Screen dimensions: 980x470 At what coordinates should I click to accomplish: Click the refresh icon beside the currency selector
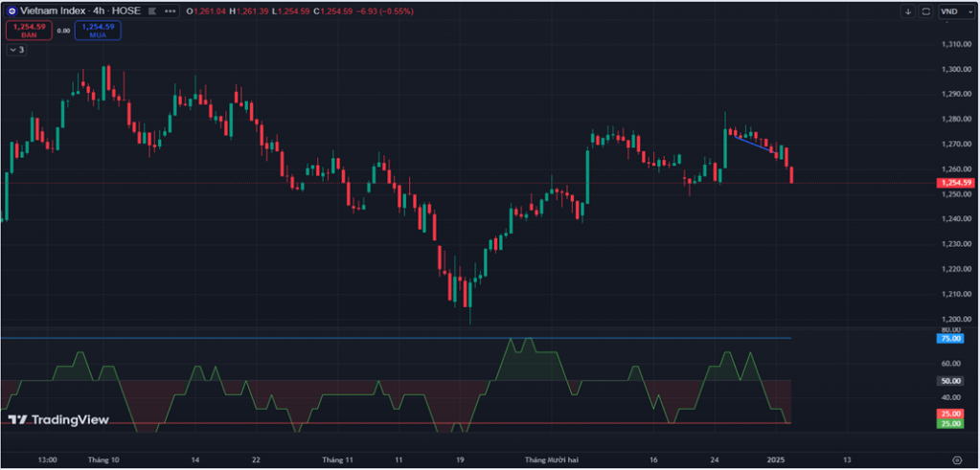click(x=925, y=11)
